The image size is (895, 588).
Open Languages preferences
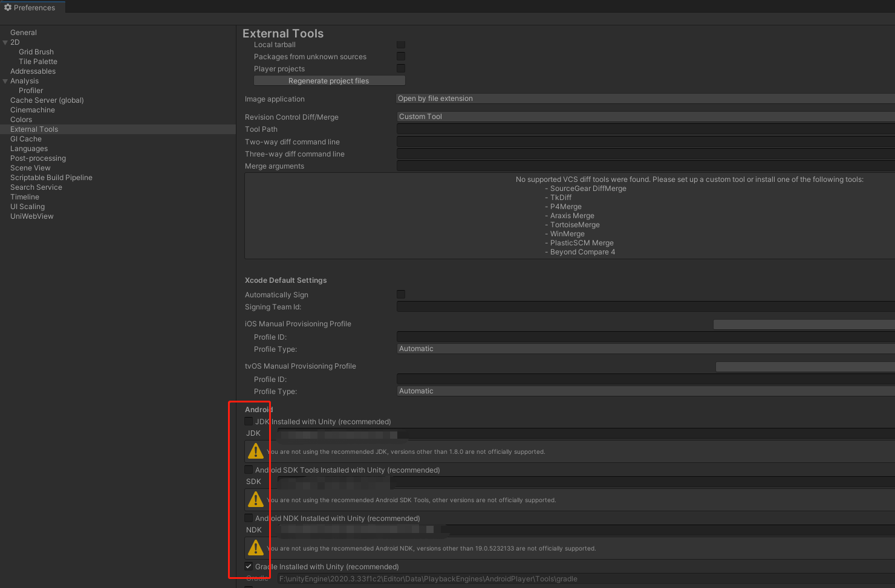click(x=29, y=149)
